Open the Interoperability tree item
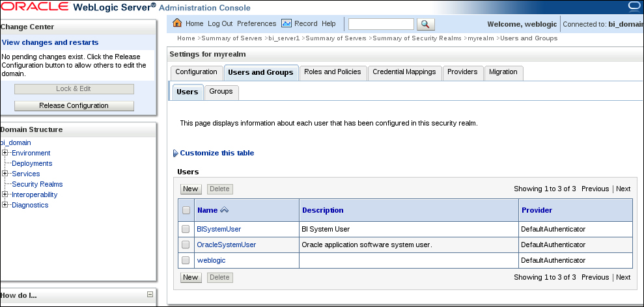 pyautogui.click(x=35, y=195)
